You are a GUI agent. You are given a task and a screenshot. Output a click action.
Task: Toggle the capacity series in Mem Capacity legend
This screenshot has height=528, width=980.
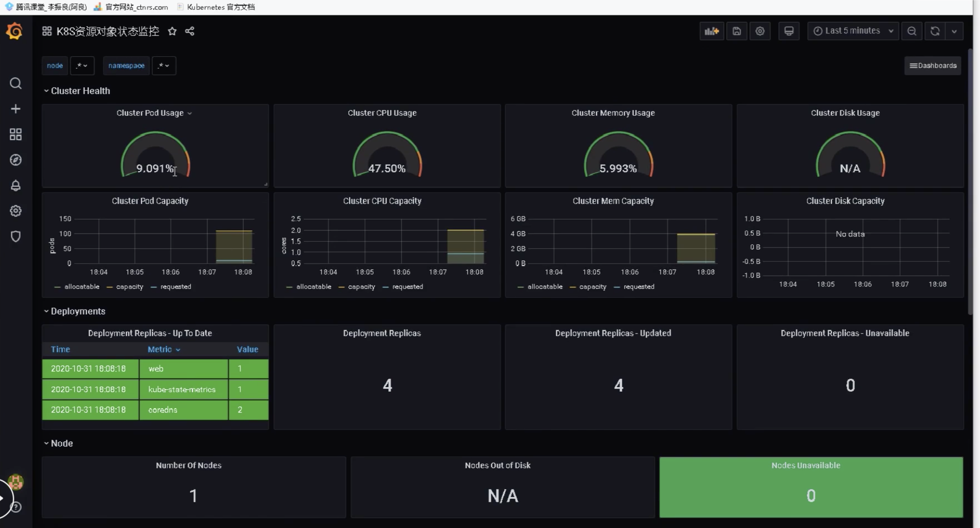click(x=592, y=286)
